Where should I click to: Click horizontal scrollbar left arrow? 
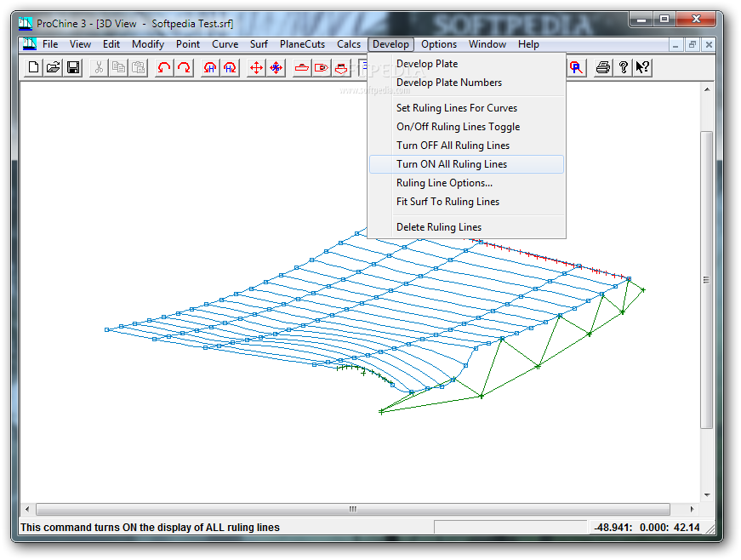point(27,509)
